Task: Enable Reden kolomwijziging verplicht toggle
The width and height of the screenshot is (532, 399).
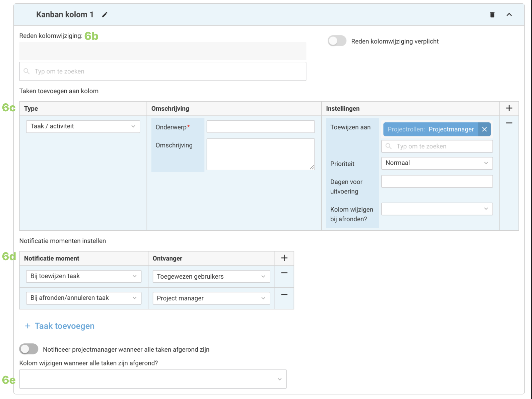Action: [337, 41]
